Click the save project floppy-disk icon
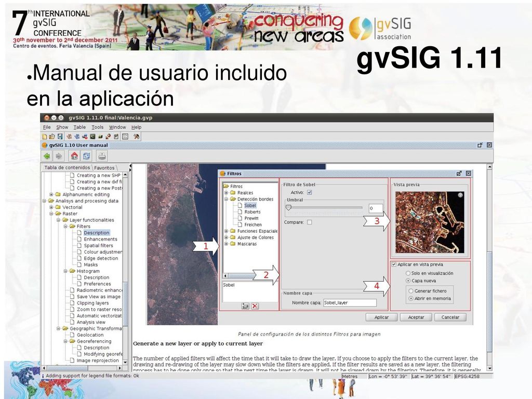 [x=60, y=137]
